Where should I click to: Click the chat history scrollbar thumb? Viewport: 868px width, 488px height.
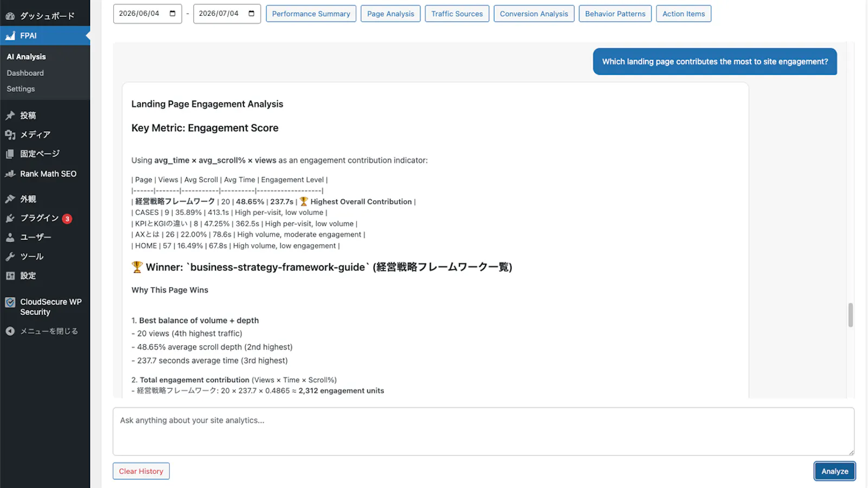tap(850, 315)
